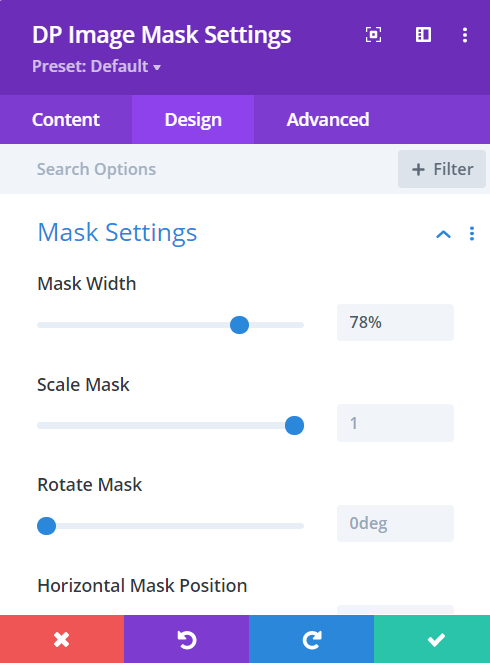
Task: Click the Mask Width 78% value field
Action: (x=395, y=323)
